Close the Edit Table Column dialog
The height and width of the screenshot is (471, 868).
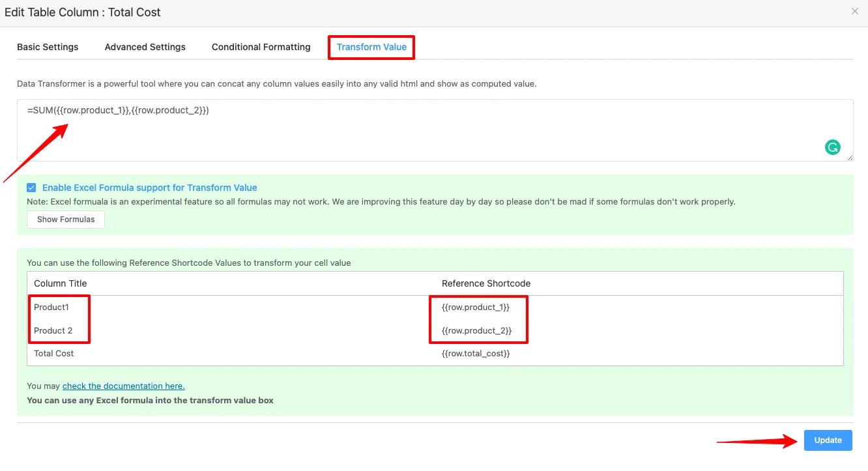[855, 11]
